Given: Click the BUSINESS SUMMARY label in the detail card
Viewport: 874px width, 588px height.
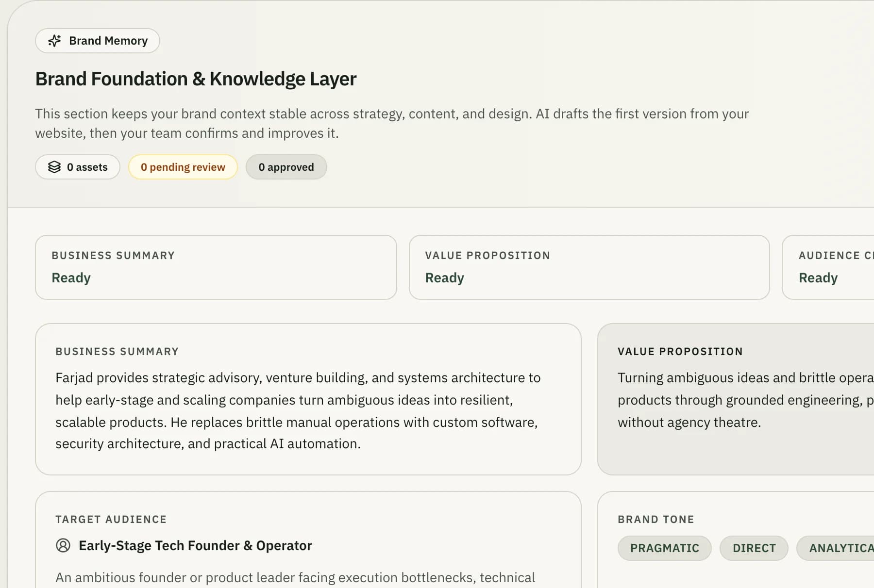Looking at the screenshot, I should (117, 352).
